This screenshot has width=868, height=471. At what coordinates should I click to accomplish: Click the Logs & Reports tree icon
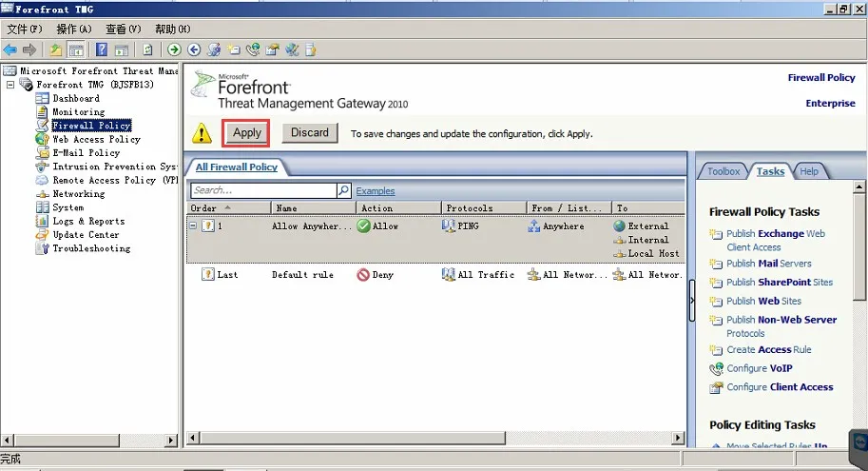click(x=42, y=221)
